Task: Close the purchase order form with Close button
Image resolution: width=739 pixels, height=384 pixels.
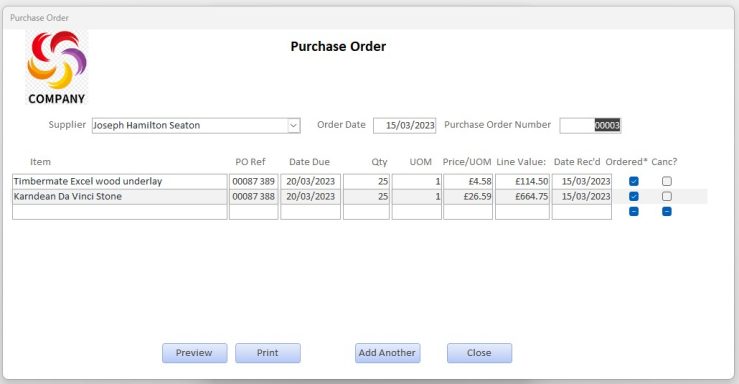Action: pos(479,353)
